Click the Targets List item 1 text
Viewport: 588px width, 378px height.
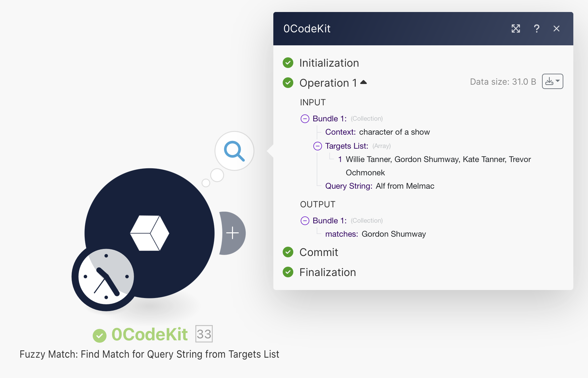coord(438,166)
